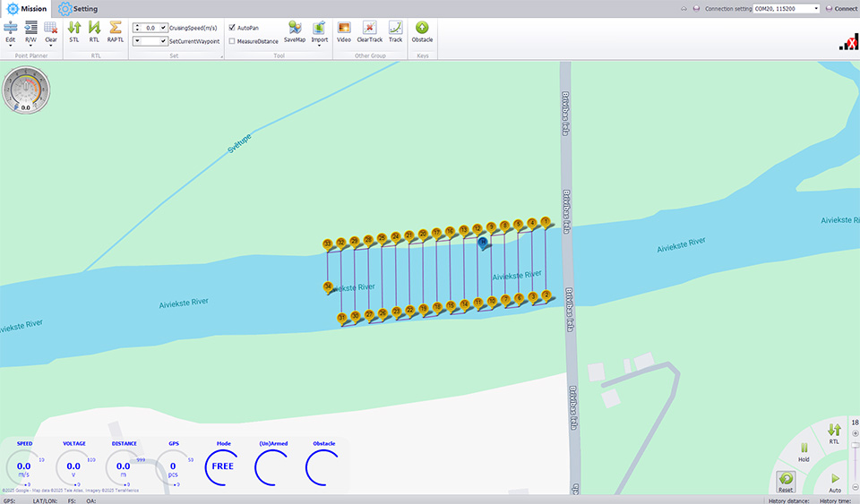Clear all planned points

tap(51, 30)
